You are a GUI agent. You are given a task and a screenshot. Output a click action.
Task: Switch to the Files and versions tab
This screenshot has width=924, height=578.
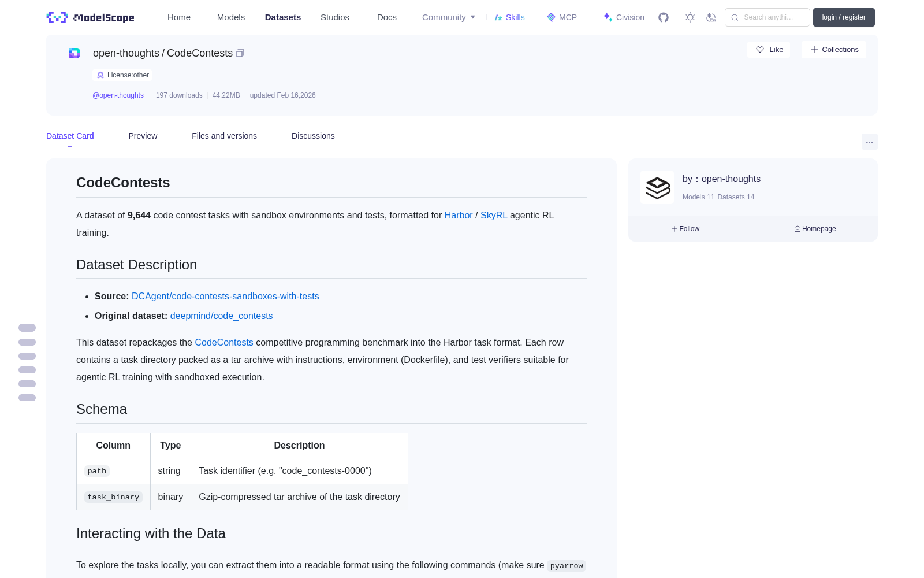coord(224,136)
